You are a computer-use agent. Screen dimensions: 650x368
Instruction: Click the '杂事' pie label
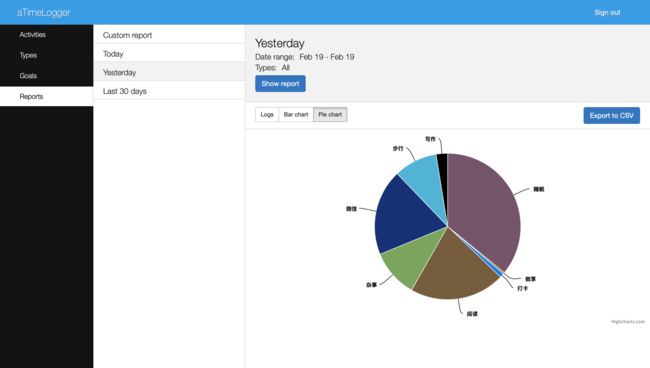371,285
